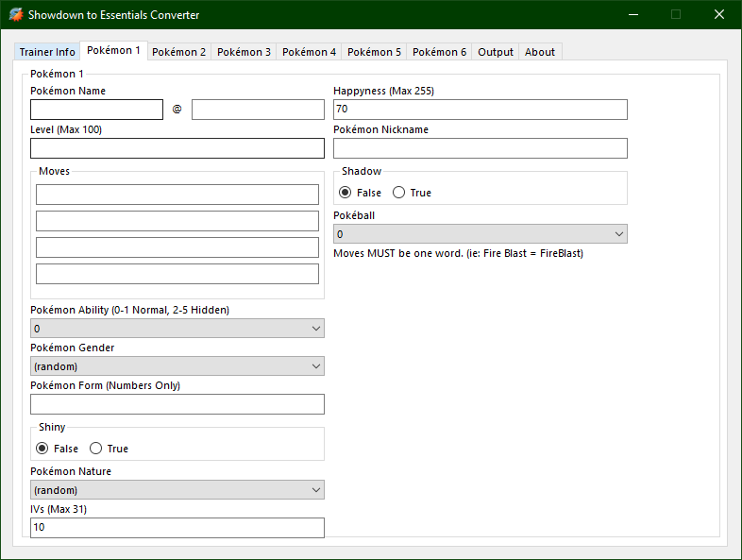Switch to the Trainer Info tab
The width and height of the screenshot is (742, 560).
pyautogui.click(x=47, y=52)
